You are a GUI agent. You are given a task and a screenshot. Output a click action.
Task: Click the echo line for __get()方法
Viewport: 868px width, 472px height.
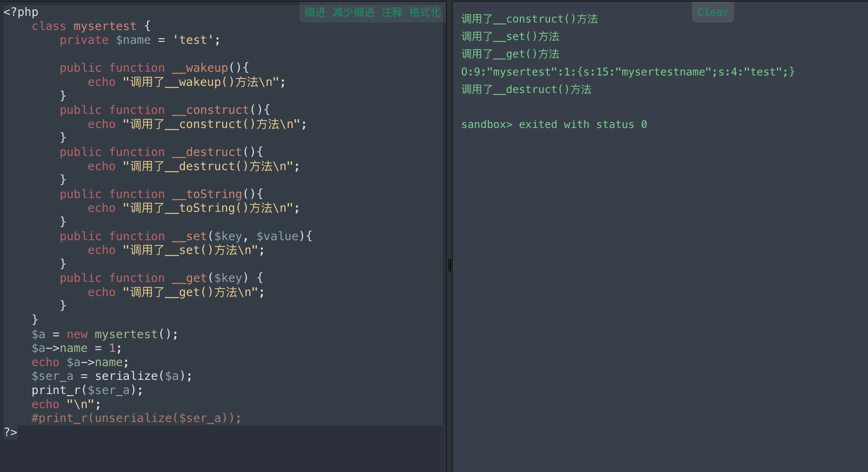pos(176,292)
